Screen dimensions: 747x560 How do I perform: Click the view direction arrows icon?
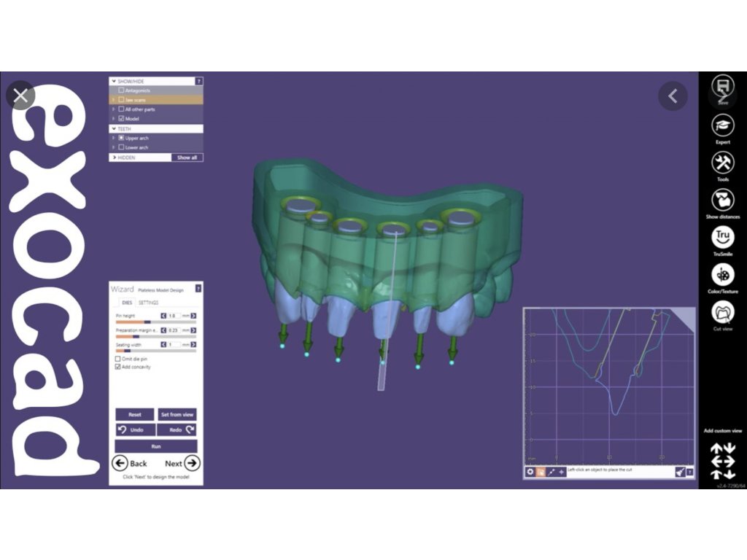(723, 461)
